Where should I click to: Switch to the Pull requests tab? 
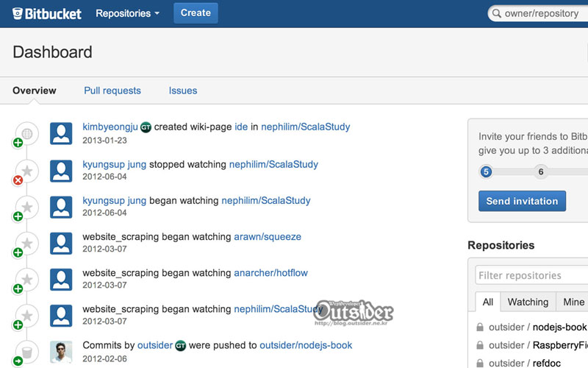pos(112,91)
